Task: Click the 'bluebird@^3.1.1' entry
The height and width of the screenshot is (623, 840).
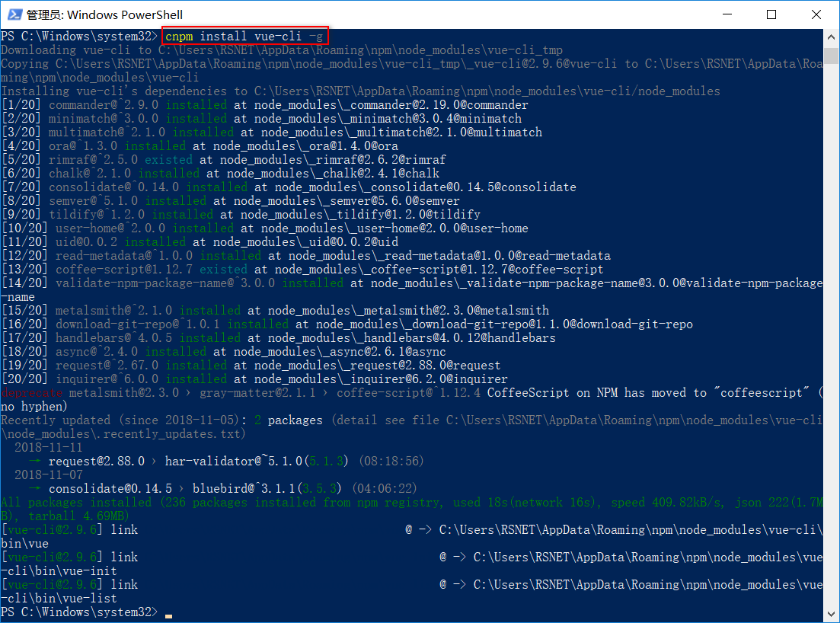Action: [244, 488]
